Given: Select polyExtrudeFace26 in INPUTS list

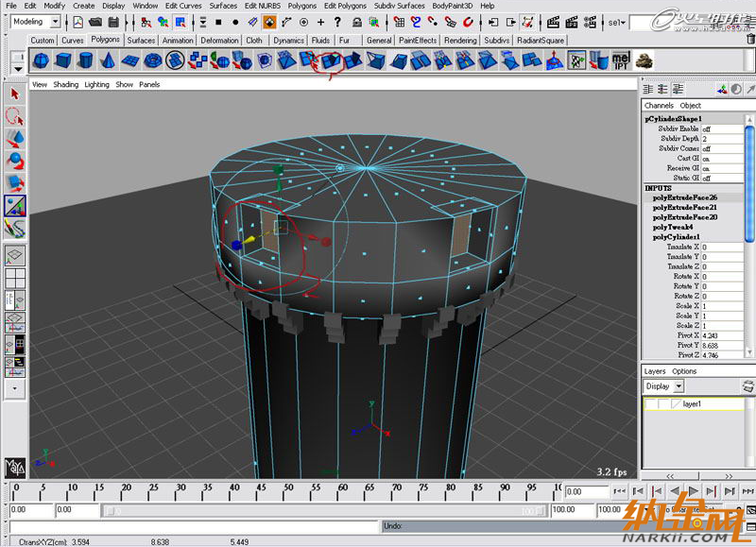Looking at the screenshot, I should pyautogui.click(x=684, y=197).
